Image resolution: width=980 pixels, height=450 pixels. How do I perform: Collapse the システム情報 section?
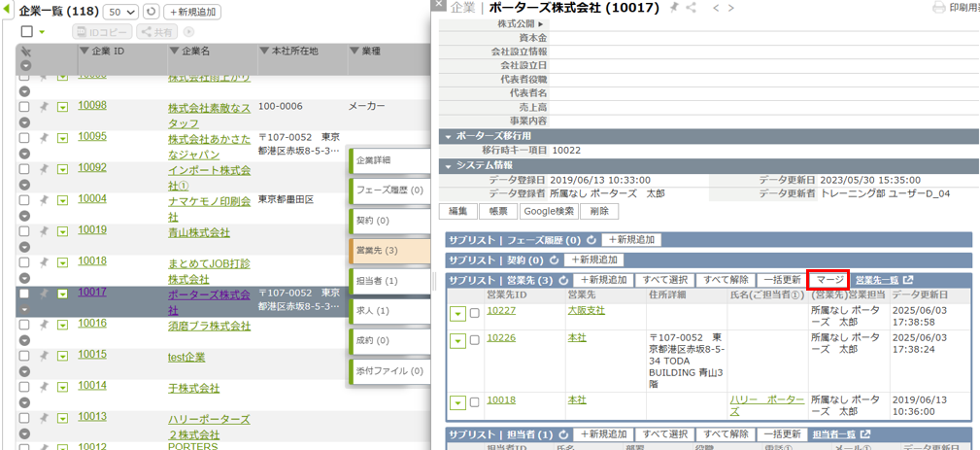click(x=449, y=165)
